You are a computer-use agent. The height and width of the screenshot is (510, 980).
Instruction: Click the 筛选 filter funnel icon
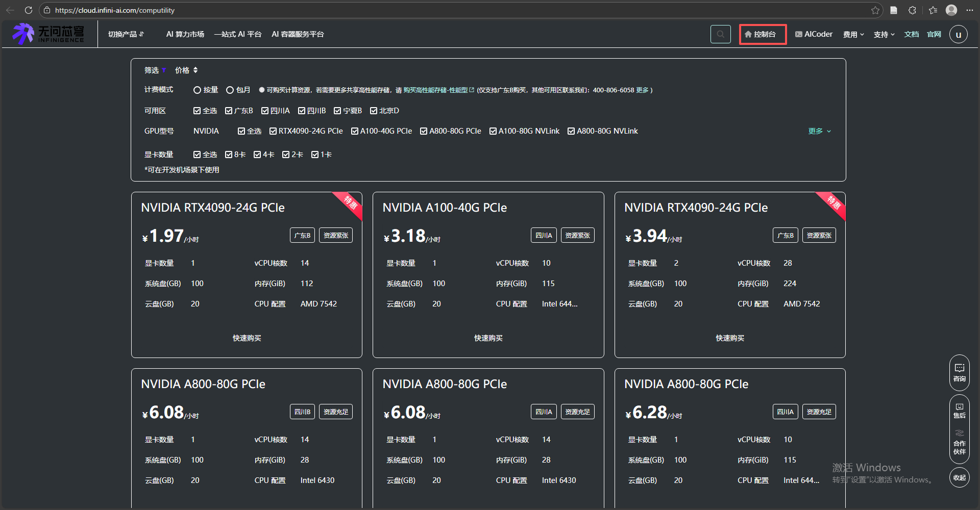164,70
